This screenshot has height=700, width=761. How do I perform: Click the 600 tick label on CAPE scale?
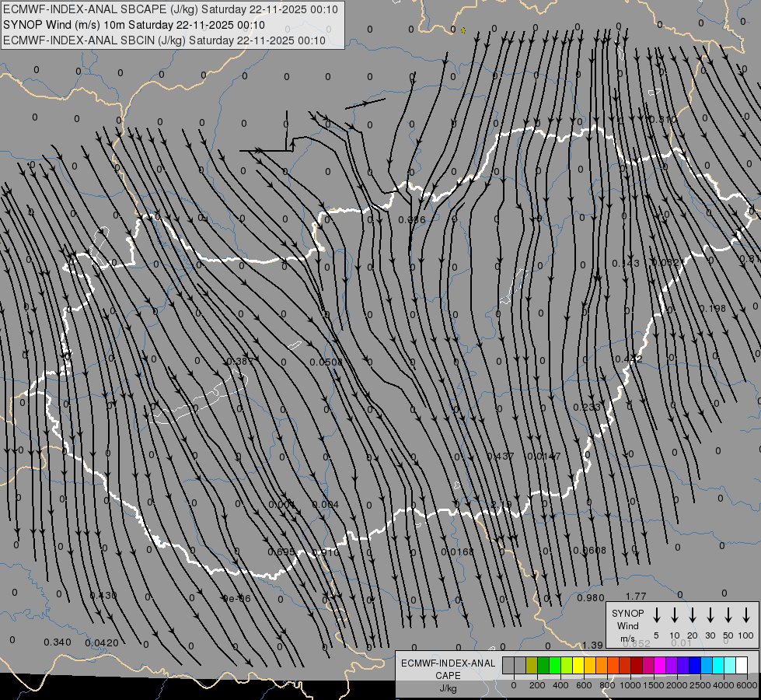[x=584, y=685]
